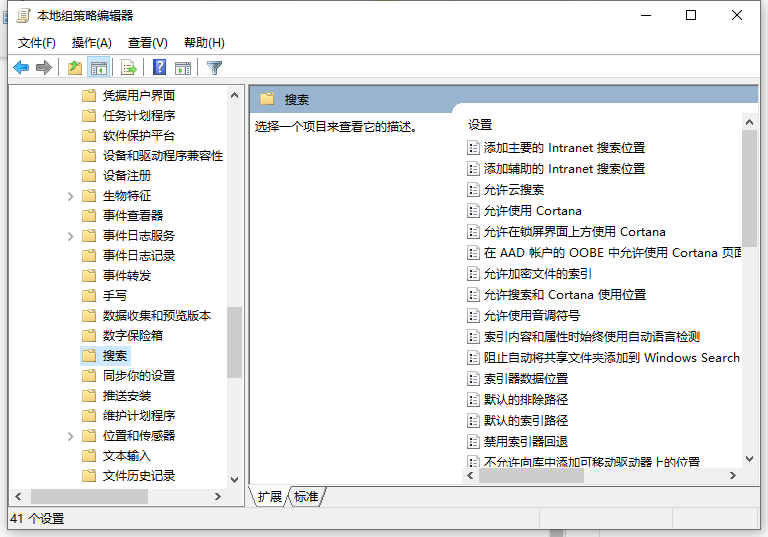This screenshot has width=768, height=537.
Task: Toggle the Show/Hide action pane icon
Action: coord(183,68)
